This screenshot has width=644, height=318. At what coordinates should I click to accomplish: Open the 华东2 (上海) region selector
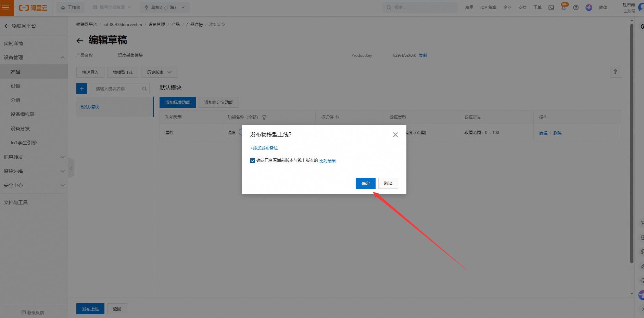[x=164, y=8]
